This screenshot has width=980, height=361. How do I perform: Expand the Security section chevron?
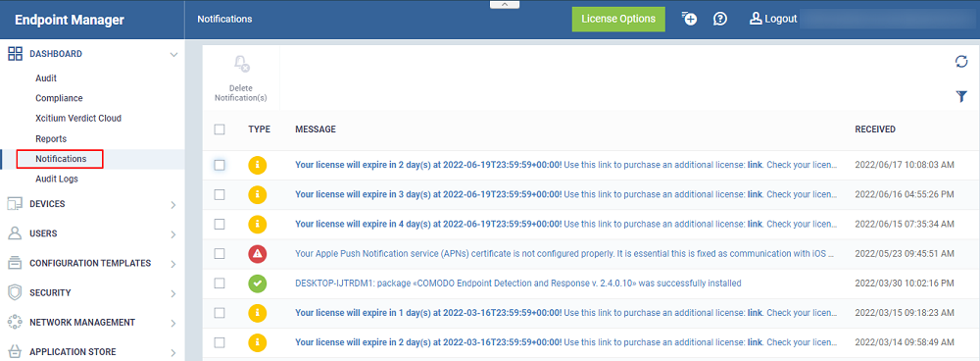point(173,293)
